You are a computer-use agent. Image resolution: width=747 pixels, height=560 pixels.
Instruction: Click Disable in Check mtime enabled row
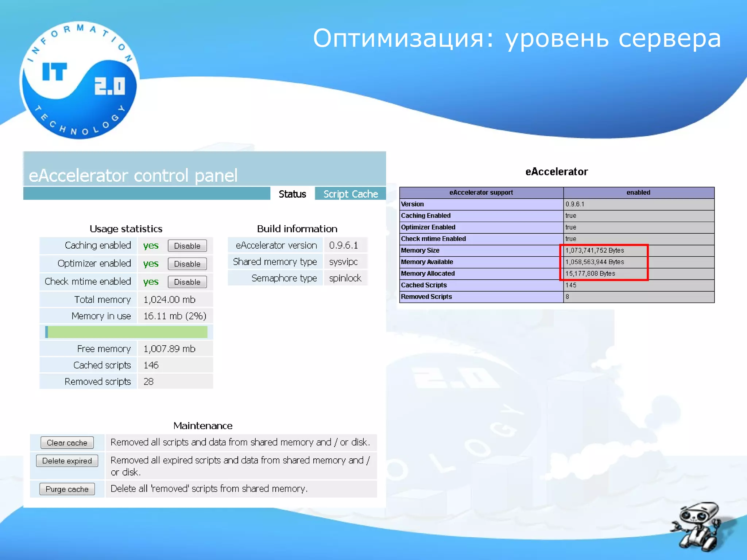[187, 282]
